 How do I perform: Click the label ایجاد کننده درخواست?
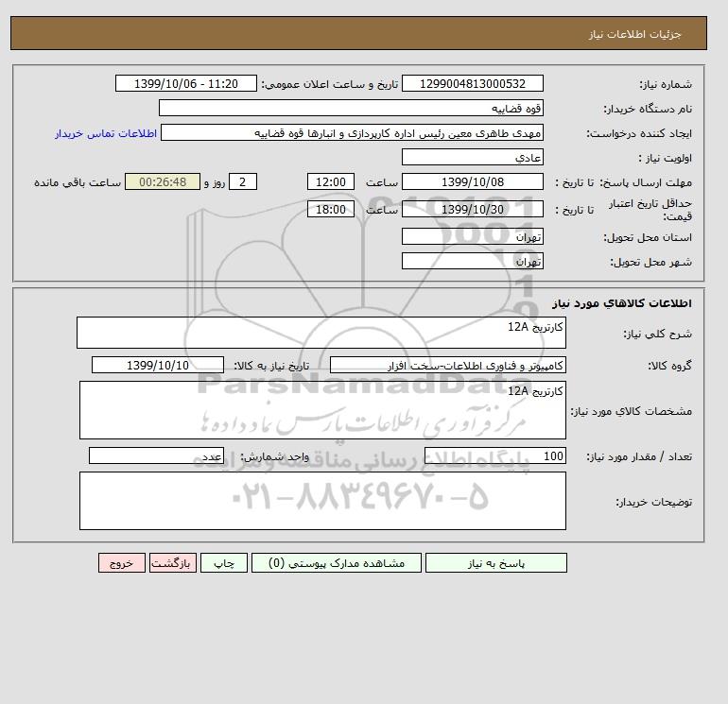pyautogui.click(x=639, y=133)
